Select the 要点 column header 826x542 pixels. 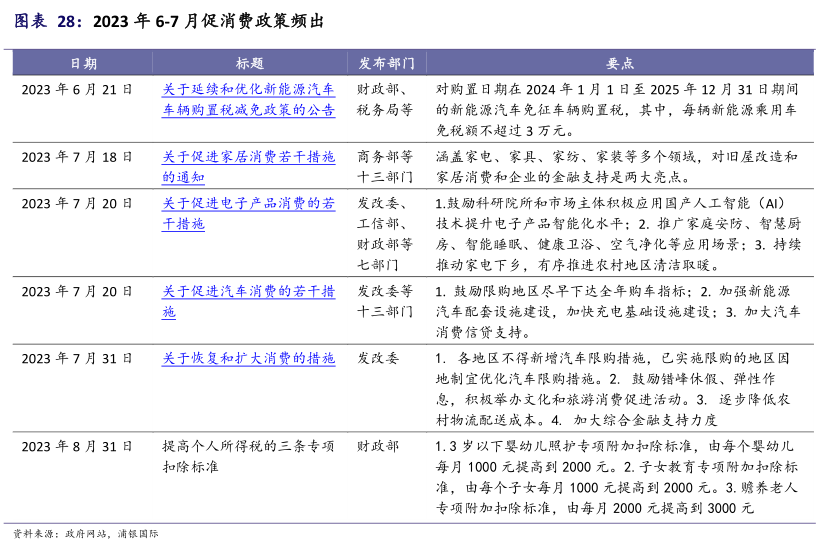pos(619,63)
